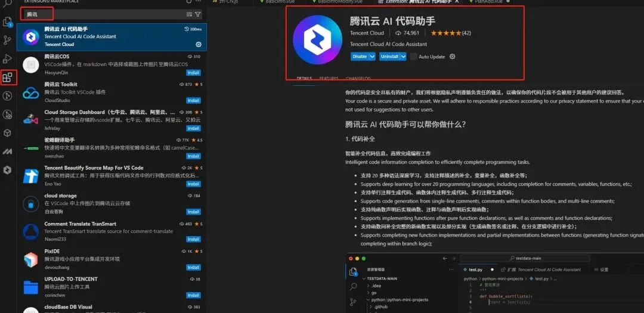
Task: Open the Source Control view
Action: (8, 41)
